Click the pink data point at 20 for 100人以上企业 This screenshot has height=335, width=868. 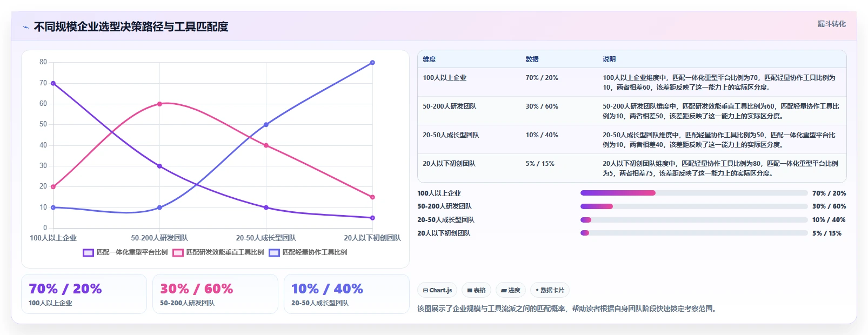[x=53, y=187]
